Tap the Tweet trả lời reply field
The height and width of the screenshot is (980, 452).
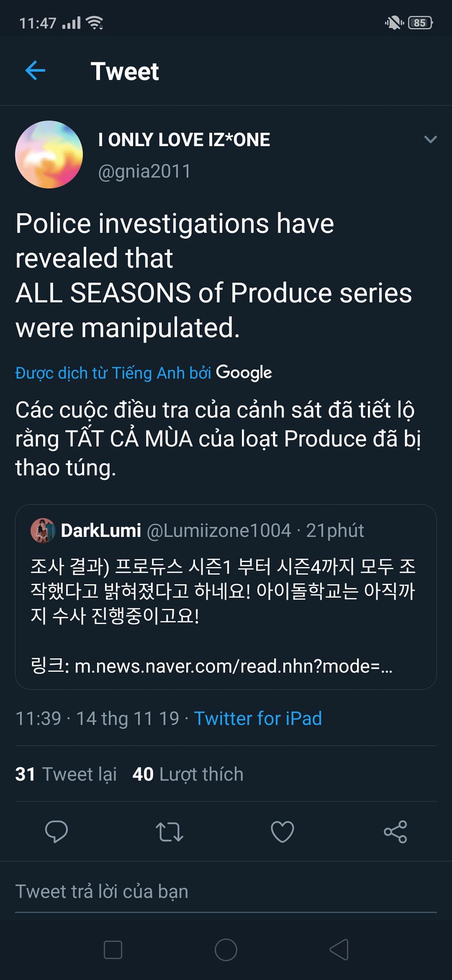[x=225, y=892]
